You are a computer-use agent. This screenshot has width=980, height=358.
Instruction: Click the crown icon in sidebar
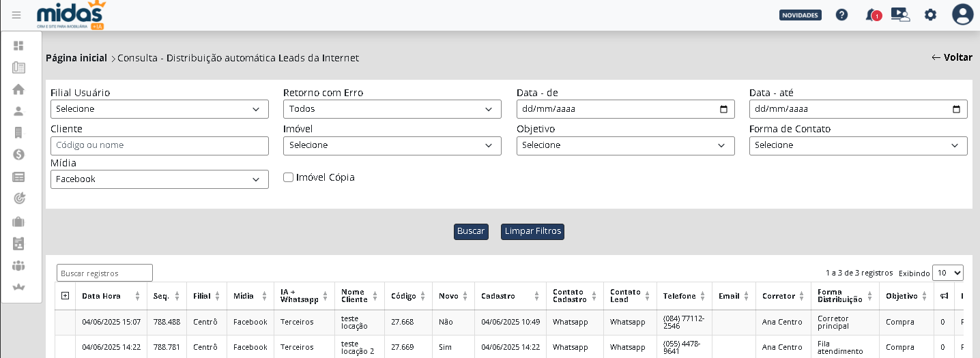[x=18, y=287]
